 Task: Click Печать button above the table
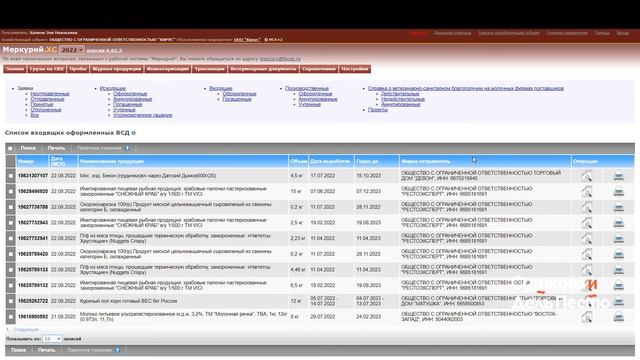(56, 148)
